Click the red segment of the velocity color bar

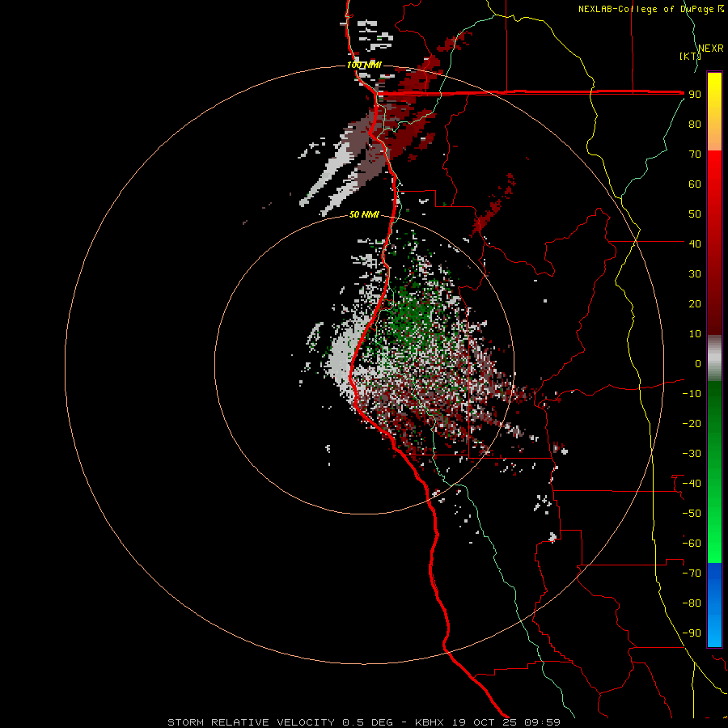coord(714,243)
